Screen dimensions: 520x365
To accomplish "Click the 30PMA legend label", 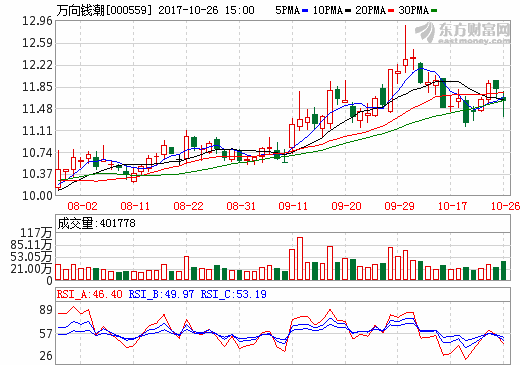I will 413,10.
